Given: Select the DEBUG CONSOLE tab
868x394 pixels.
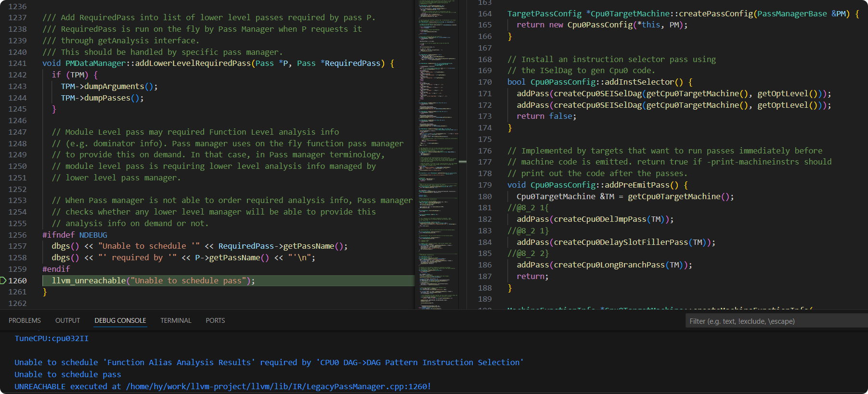Looking at the screenshot, I should [x=120, y=320].
